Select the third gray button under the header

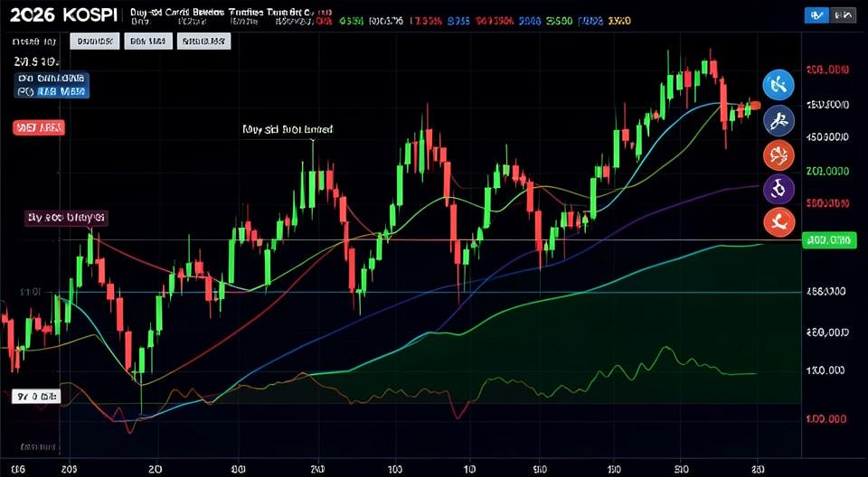tap(203, 41)
